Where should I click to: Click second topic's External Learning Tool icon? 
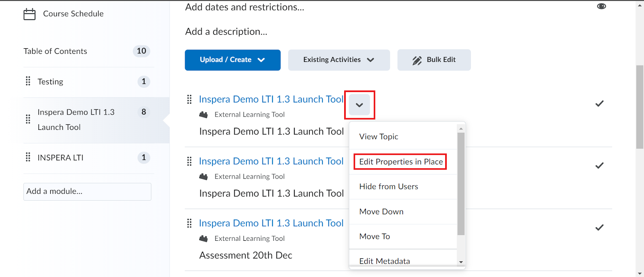[204, 177]
